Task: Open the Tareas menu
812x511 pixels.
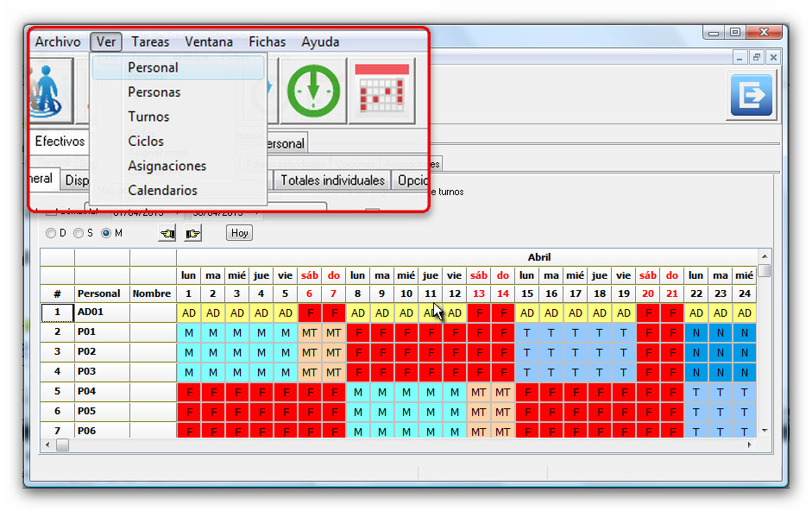Action: point(150,41)
